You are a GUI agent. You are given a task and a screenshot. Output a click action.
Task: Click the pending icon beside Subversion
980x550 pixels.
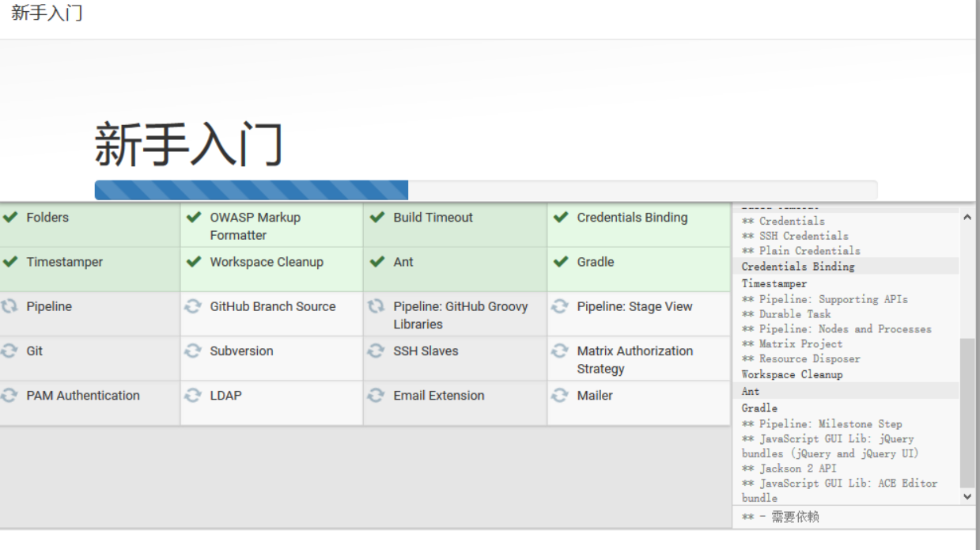[x=193, y=351]
